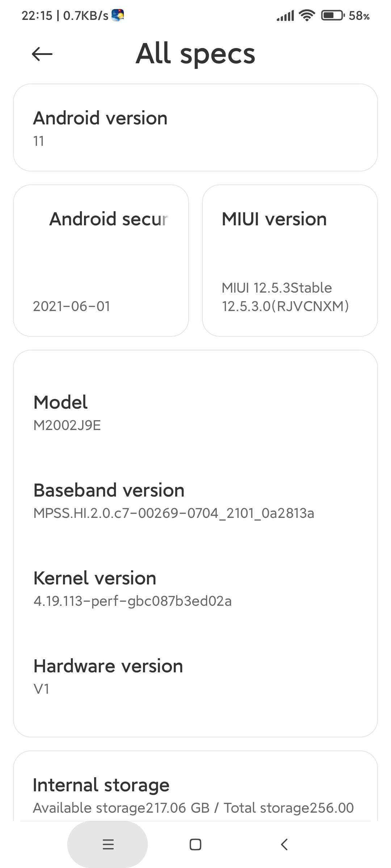
Task: Open recent apps menu navigation icon
Action: [108, 844]
